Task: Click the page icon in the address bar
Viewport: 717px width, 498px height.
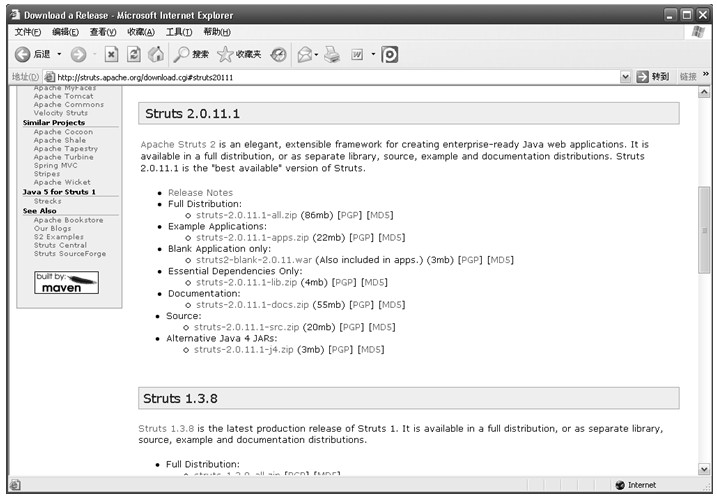Action: (x=49, y=77)
